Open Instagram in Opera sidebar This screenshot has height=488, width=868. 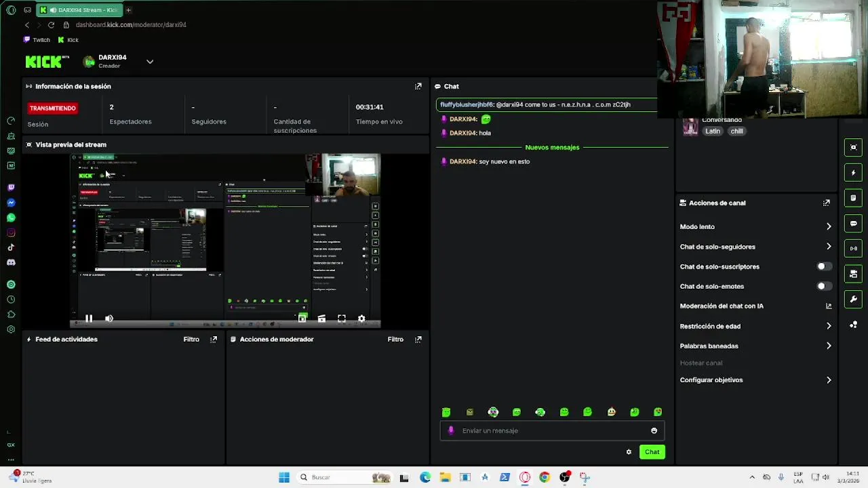(11, 232)
